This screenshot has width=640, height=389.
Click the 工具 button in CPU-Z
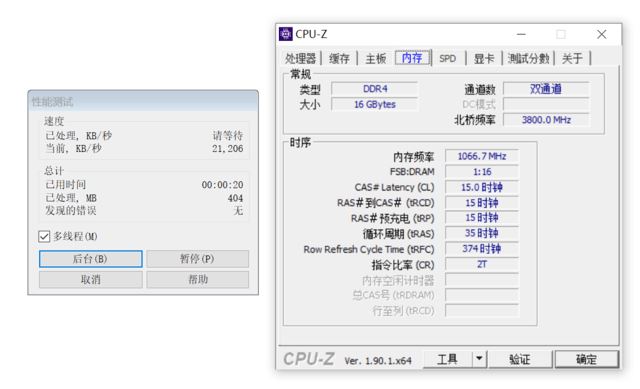[447, 359]
